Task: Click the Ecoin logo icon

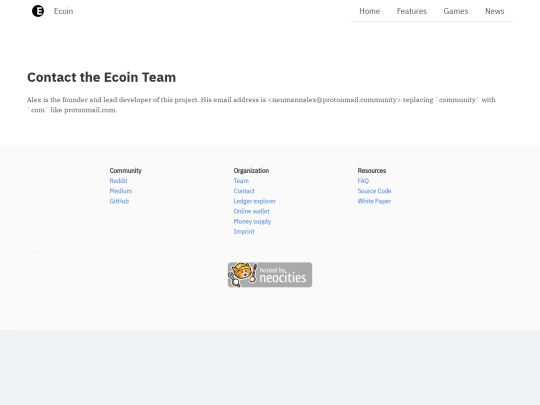Action: coord(38,11)
